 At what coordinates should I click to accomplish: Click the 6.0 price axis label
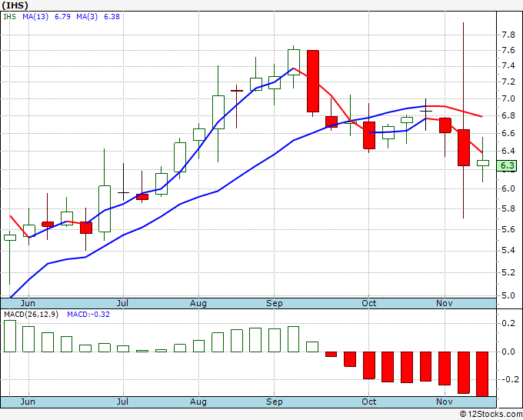pos(508,188)
